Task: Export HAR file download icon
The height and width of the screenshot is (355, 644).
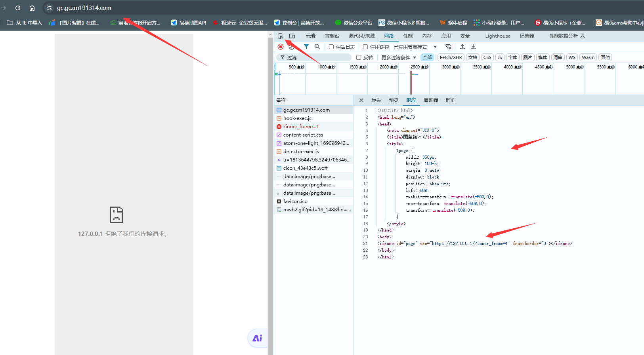Action: pyautogui.click(x=473, y=47)
